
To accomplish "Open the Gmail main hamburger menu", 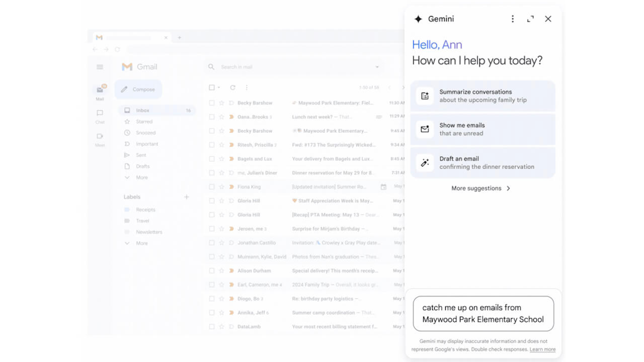I will point(100,66).
